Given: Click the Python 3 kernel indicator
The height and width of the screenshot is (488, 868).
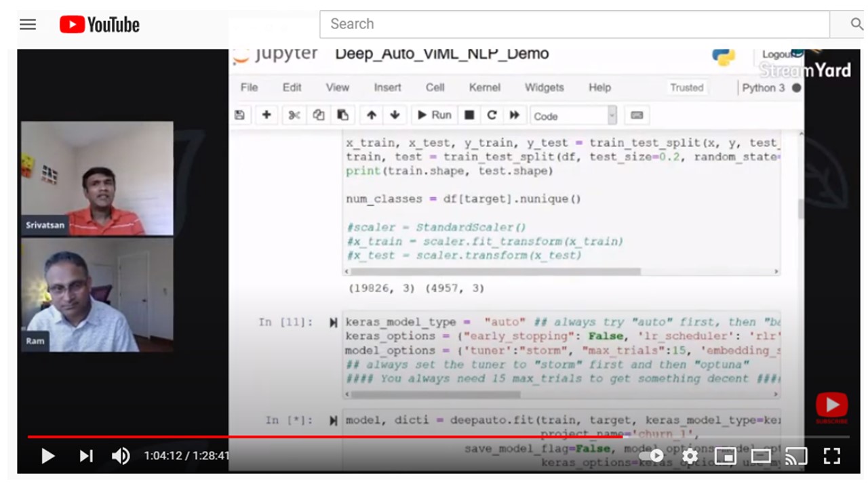Looking at the screenshot, I should pos(771,88).
